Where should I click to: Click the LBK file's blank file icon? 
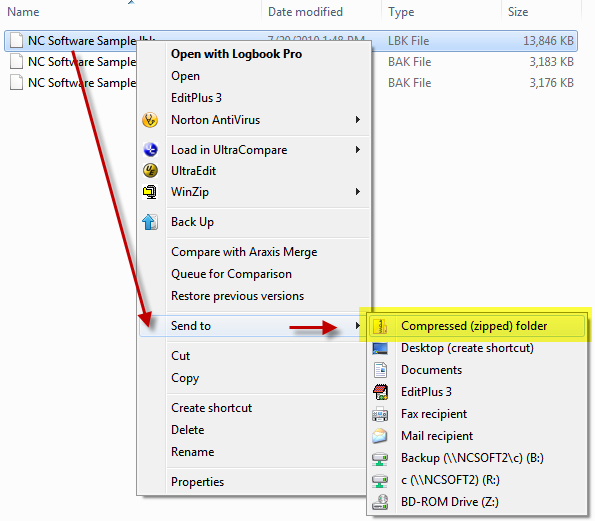(x=16, y=41)
